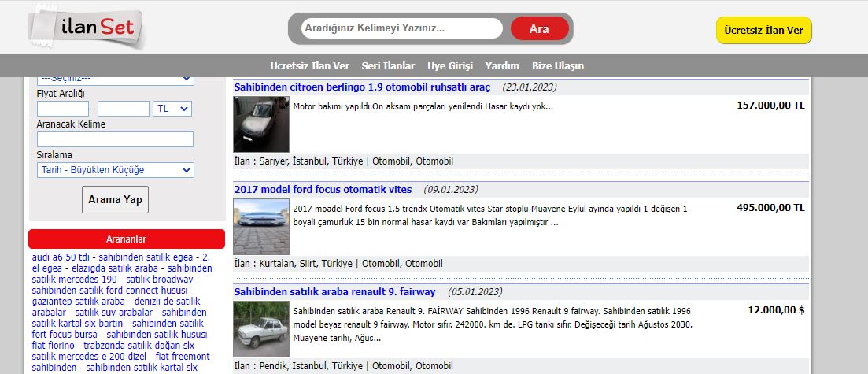Click 'İlan : Pendik, İstanbul, Türkiye' location line
The width and height of the screenshot is (868, 374).
(x=343, y=366)
